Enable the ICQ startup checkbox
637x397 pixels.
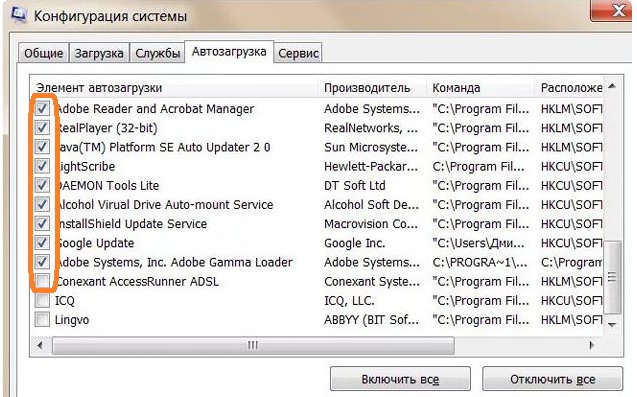(42, 300)
